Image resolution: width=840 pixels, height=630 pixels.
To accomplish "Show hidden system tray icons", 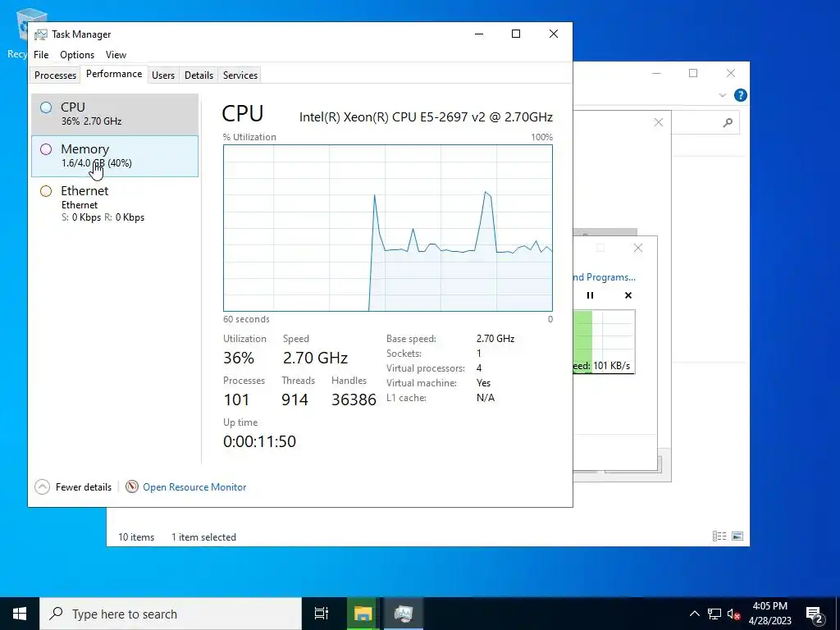I will [694, 614].
